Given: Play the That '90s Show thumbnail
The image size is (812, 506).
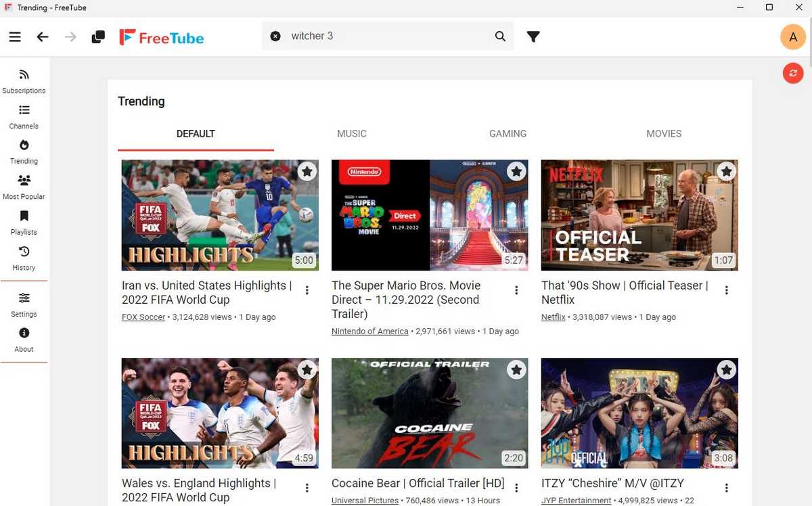Looking at the screenshot, I should click(x=639, y=215).
